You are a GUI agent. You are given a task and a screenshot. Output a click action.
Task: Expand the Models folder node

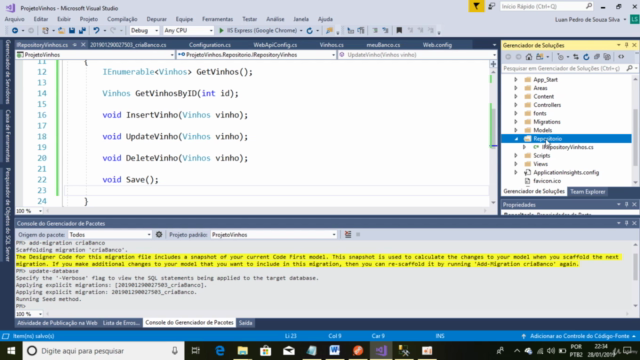coord(516,130)
